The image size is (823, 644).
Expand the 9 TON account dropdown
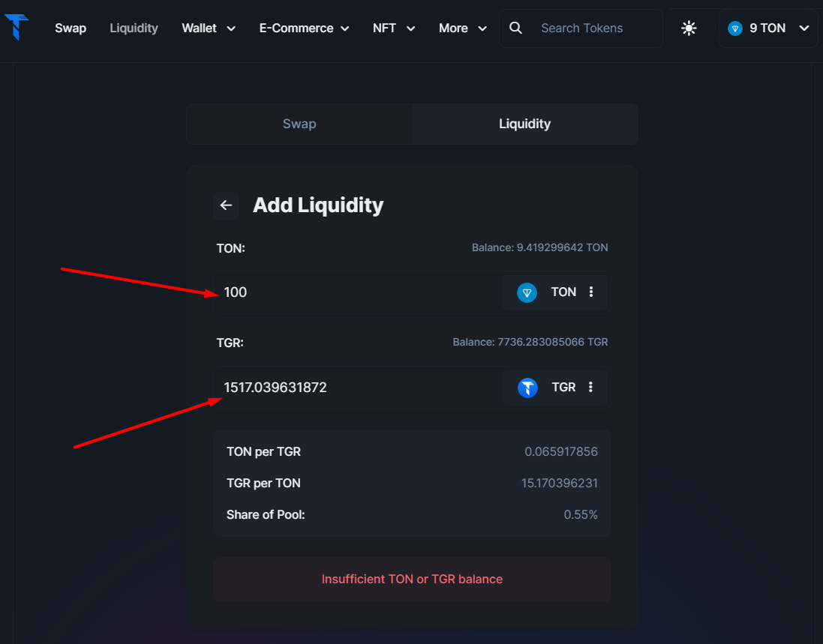coord(768,28)
